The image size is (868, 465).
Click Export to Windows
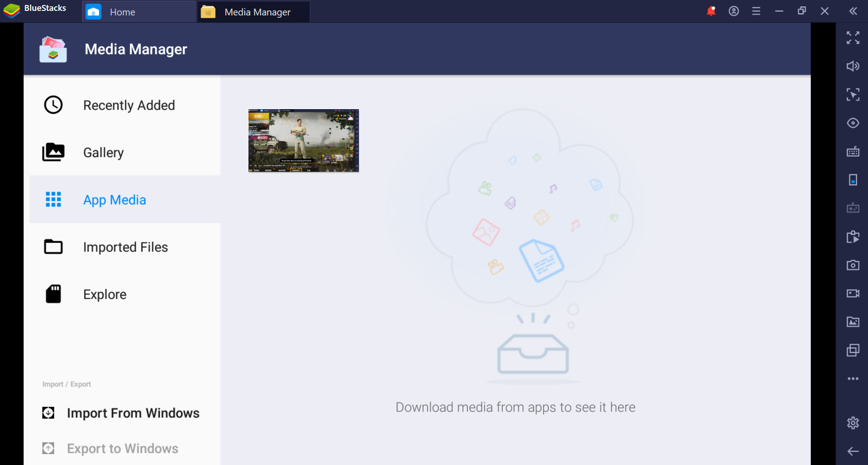pos(110,448)
